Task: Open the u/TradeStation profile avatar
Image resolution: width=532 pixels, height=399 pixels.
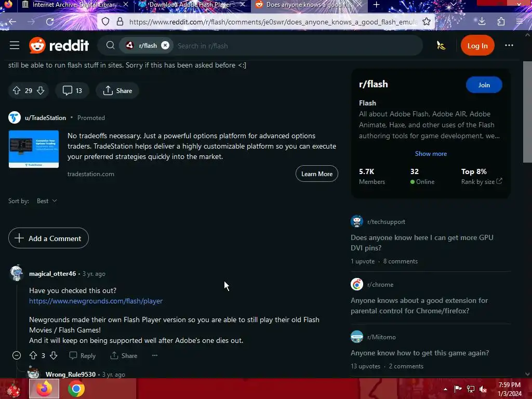Action: tap(15, 118)
